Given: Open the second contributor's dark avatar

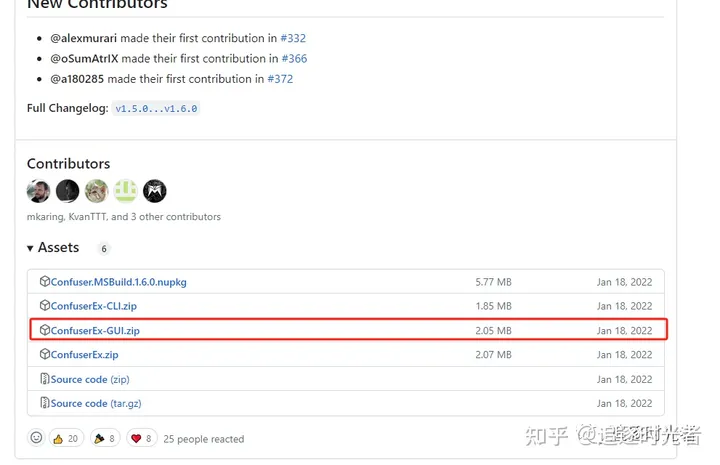Looking at the screenshot, I should click(x=68, y=191).
